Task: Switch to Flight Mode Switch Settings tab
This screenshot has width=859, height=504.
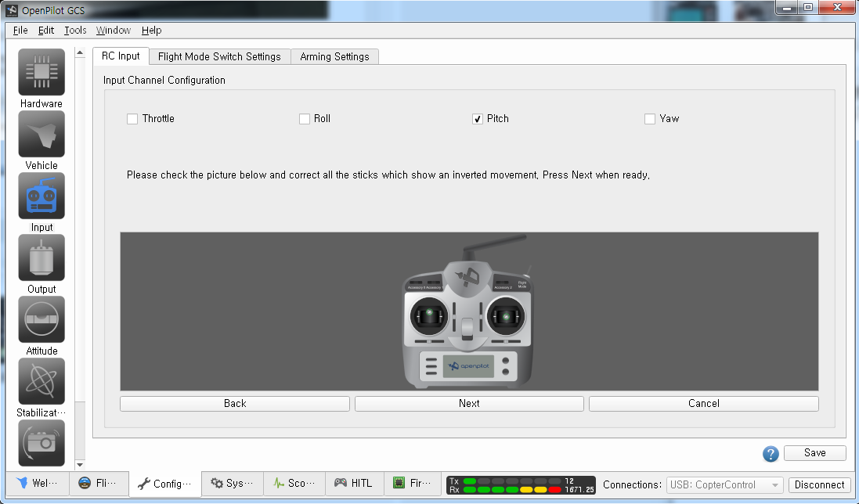Action: click(219, 57)
